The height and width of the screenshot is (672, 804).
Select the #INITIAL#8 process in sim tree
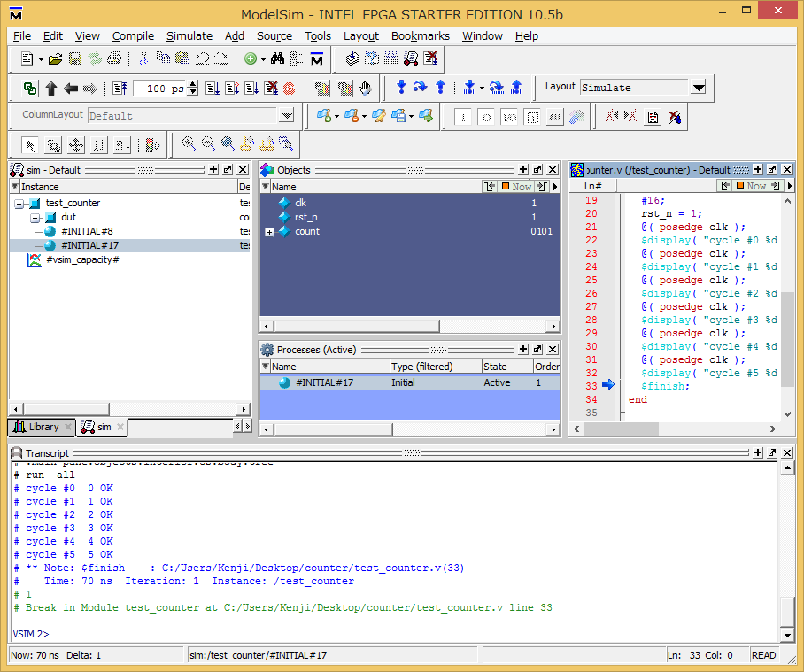point(87,231)
